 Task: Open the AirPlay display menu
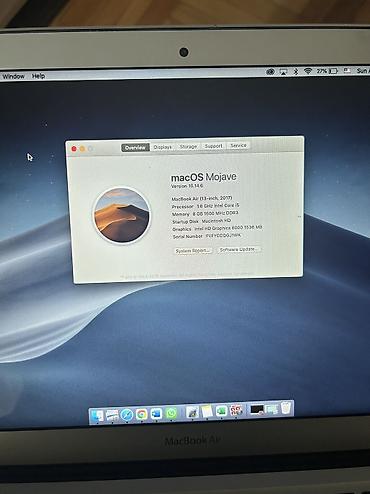point(283,72)
